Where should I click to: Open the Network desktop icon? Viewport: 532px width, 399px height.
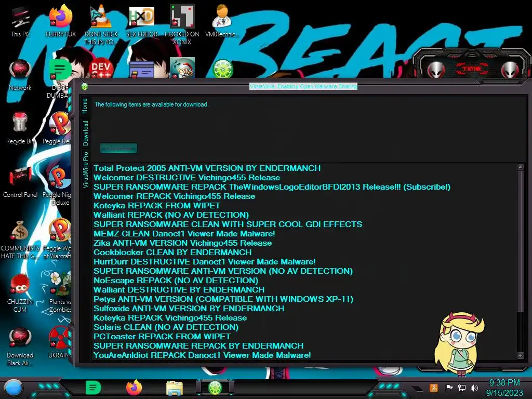tap(20, 75)
